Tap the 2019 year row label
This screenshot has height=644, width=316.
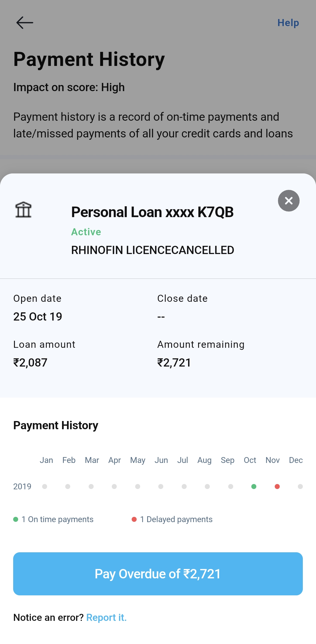[22, 486]
